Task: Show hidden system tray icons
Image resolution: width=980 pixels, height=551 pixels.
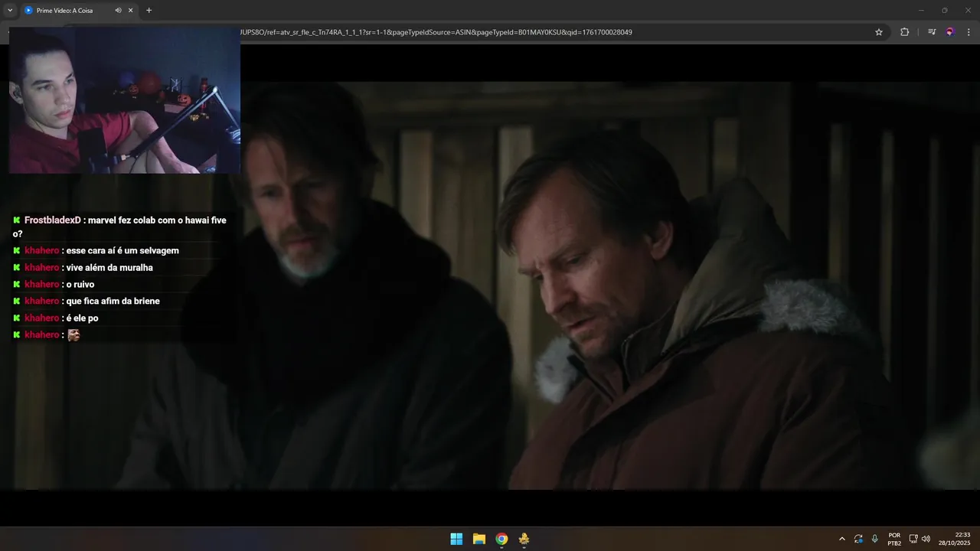Action: pos(842,539)
